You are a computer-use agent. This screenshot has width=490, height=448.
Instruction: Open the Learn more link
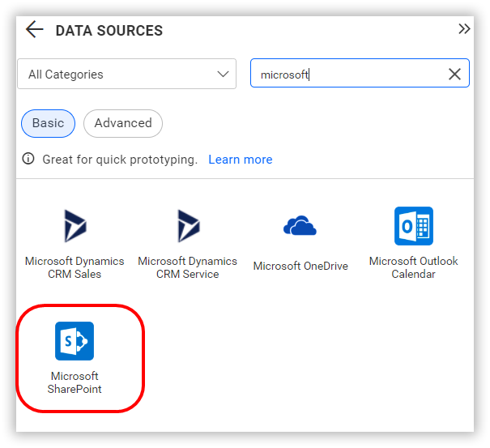(241, 160)
